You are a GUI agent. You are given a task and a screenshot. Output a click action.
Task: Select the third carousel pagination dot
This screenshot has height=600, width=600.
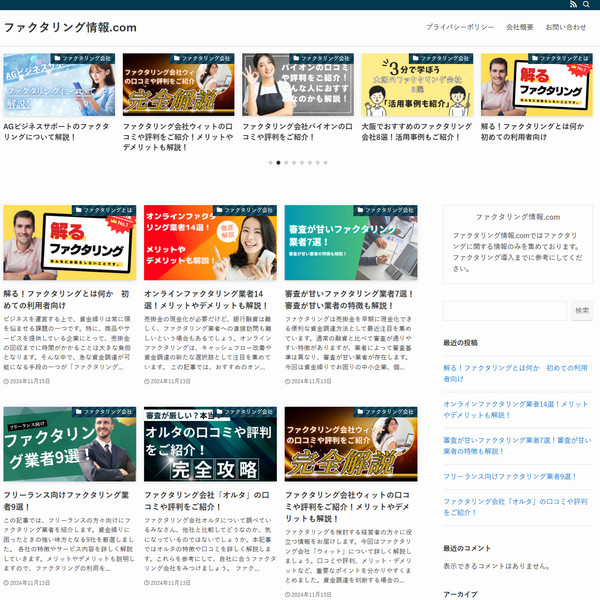[x=286, y=162]
